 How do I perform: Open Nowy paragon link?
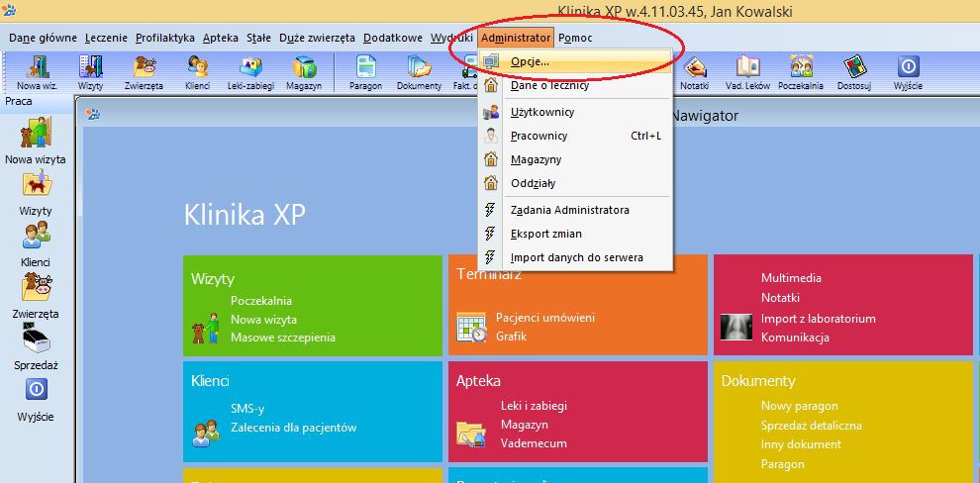pyautogui.click(x=800, y=406)
